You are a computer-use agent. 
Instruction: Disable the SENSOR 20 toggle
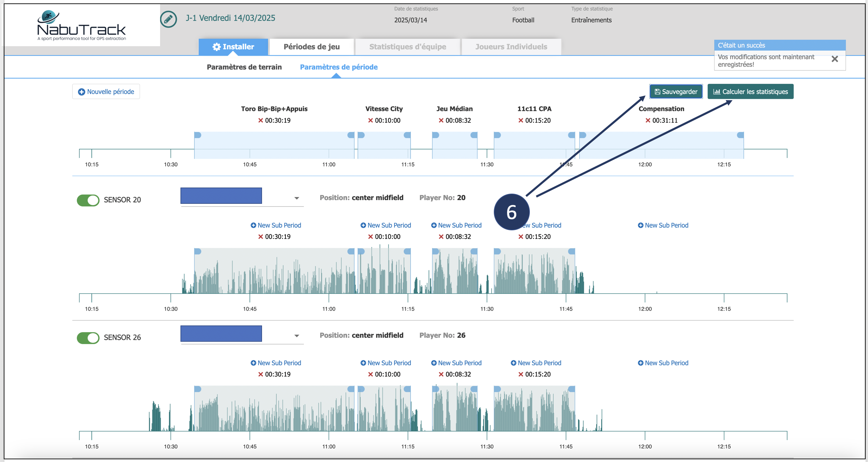(x=88, y=200)
